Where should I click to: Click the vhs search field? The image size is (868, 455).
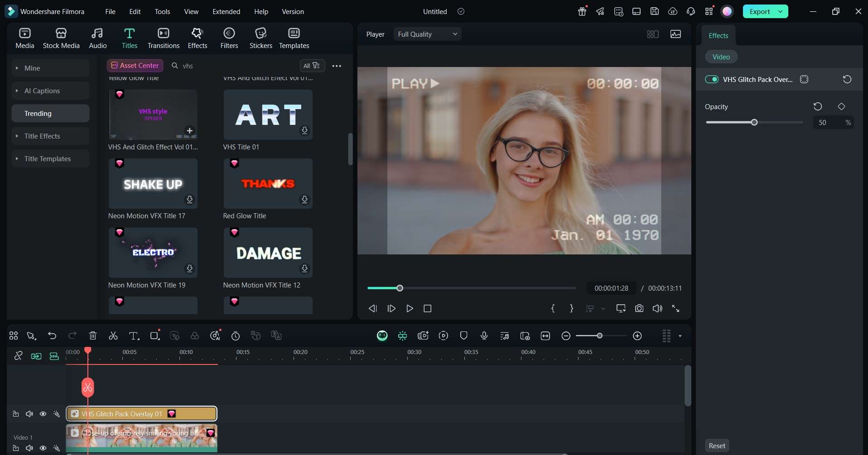click(231, 66)
